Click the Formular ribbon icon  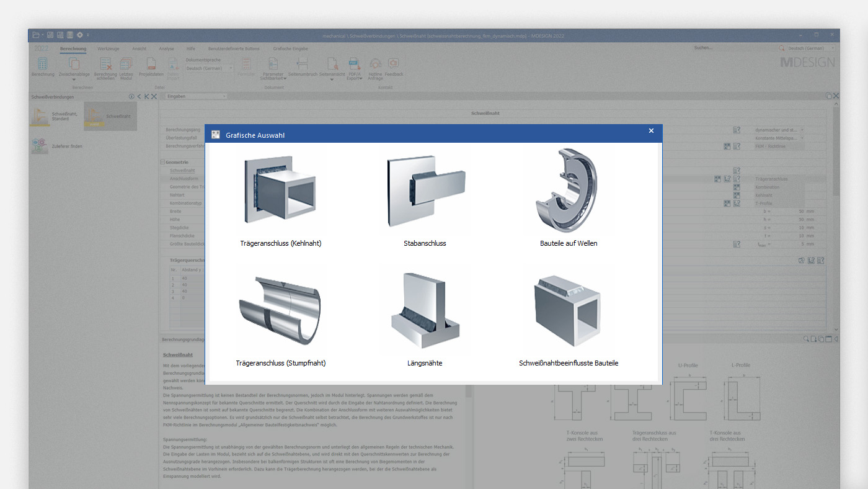pyautogui.click(x=246, y=67)
